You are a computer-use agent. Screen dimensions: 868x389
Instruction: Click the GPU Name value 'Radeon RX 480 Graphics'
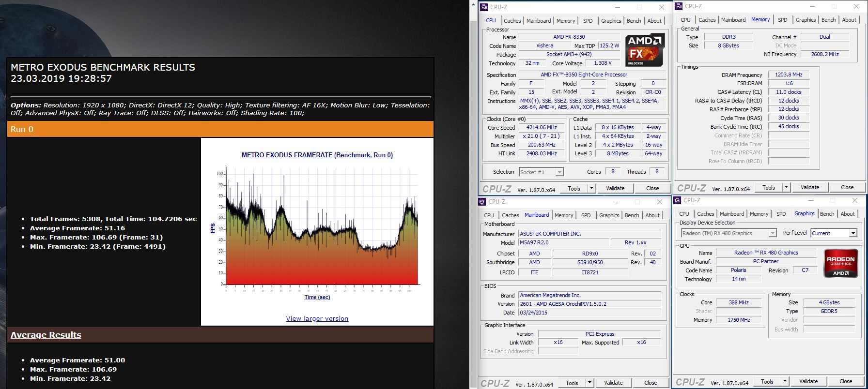(x=766, y=253)
